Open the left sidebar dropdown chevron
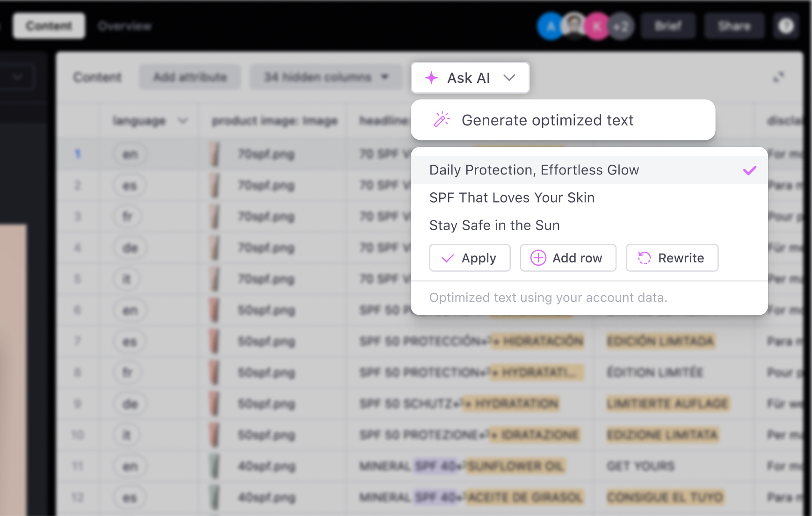The image size is (812, 516). coord(18,77)
